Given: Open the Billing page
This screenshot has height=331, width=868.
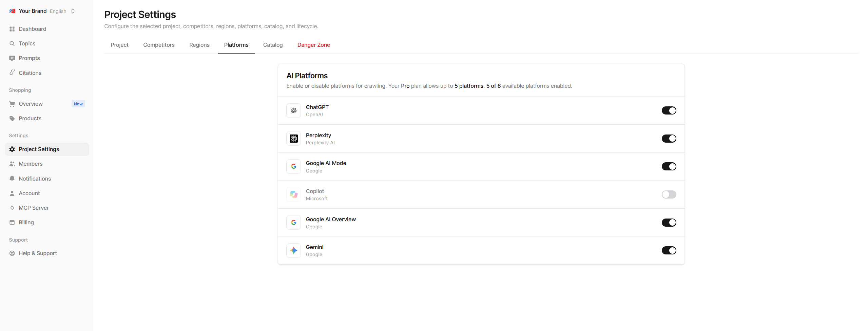Looking at the screenshot, I should (47, 223).
